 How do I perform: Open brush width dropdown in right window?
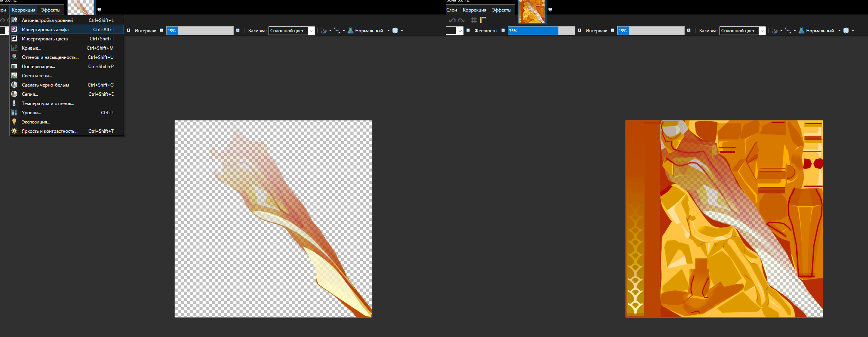point(460,31)
